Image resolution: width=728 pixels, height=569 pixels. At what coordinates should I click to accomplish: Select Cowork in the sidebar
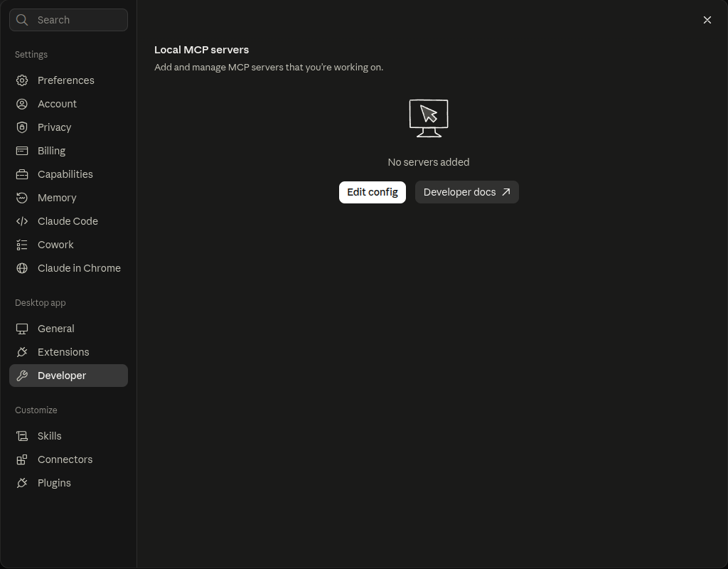tap(69, 245)
